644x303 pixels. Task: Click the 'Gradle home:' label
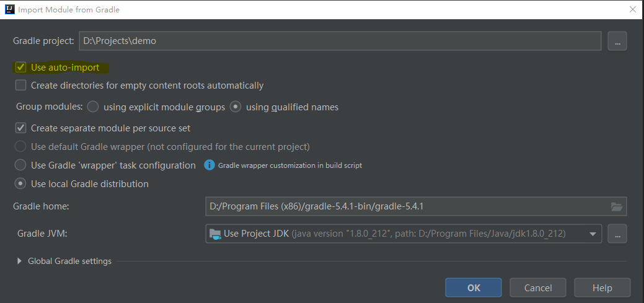(41, 206)
